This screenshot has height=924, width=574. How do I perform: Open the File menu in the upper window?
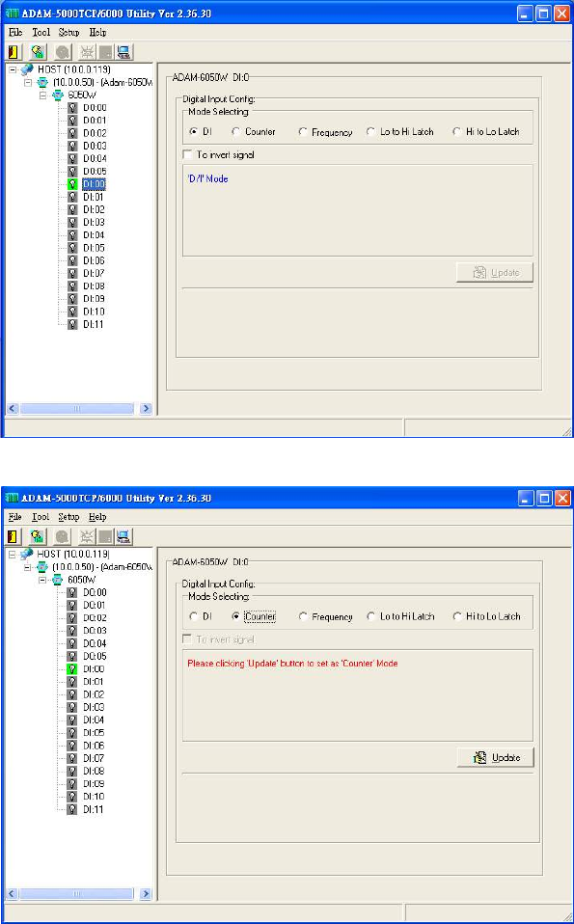tap(15, 33)
